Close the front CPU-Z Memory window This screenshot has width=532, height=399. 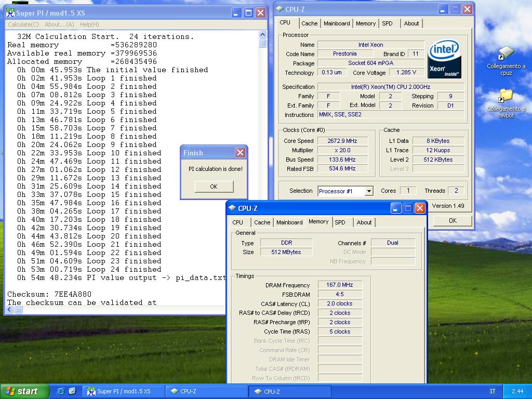tap(420, 208)
